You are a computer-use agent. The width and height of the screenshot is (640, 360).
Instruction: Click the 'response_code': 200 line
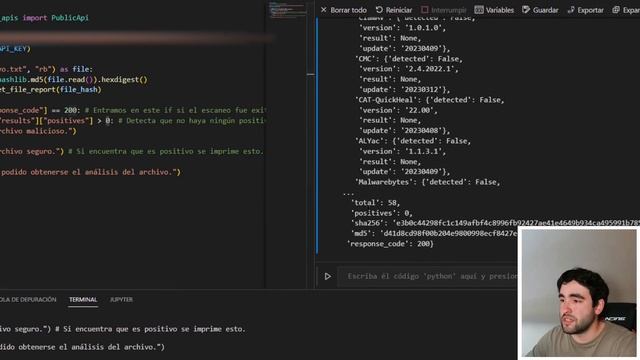click(x=390, y=244)
